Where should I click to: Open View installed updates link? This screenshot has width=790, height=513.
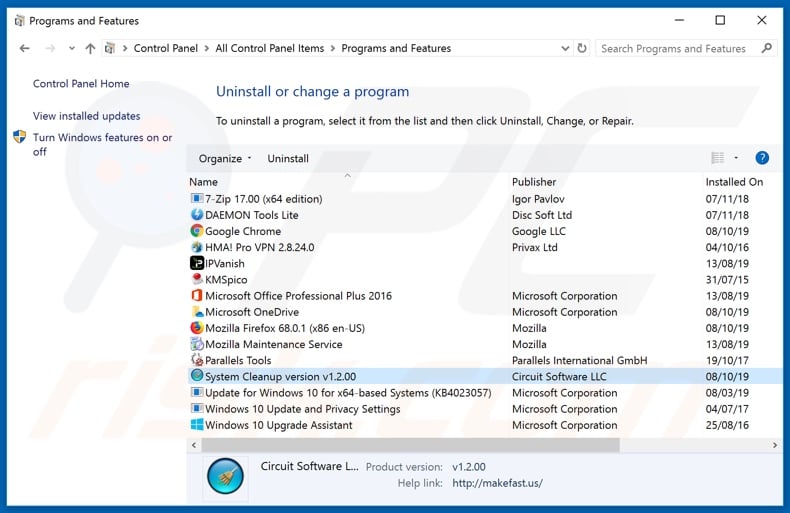click(87, 116)
